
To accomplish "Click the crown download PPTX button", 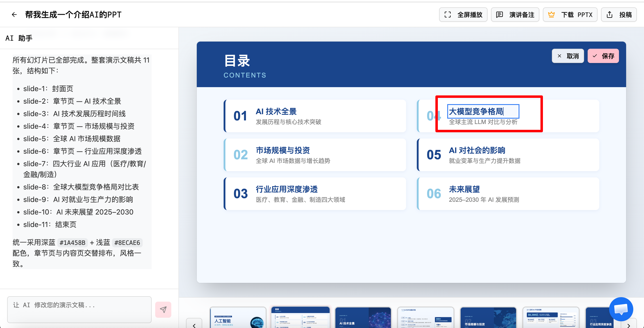I will coord(570,15).
